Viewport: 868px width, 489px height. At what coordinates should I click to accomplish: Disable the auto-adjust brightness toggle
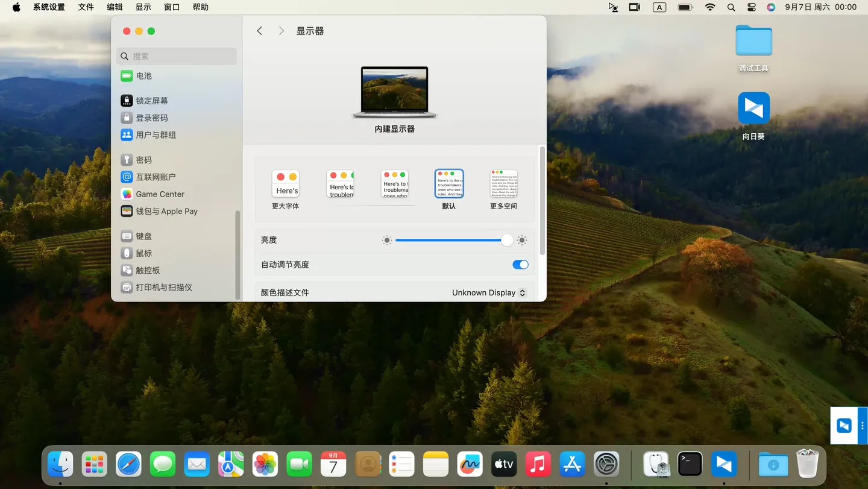[x=520, y=264]
